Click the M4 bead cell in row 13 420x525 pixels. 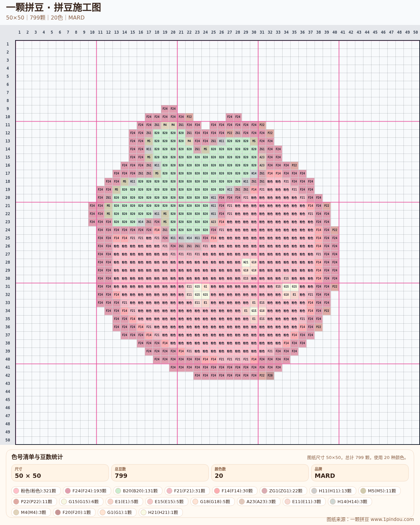(189, 141)
